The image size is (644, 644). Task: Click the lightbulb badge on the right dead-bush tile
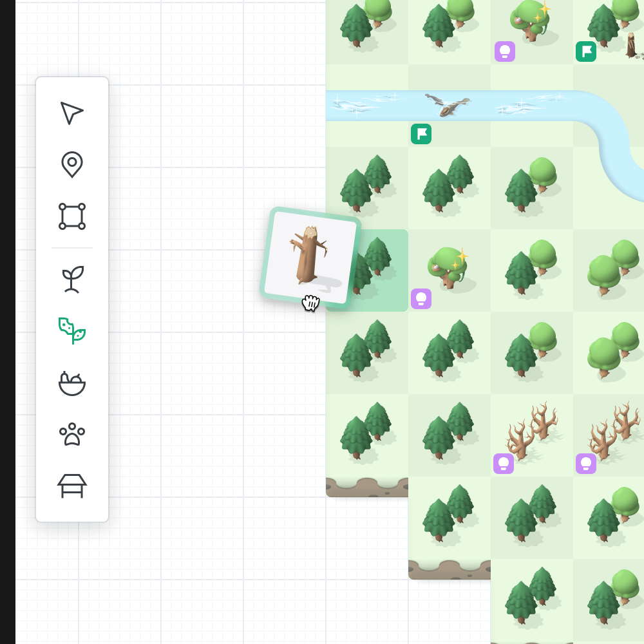click(586, 464)
